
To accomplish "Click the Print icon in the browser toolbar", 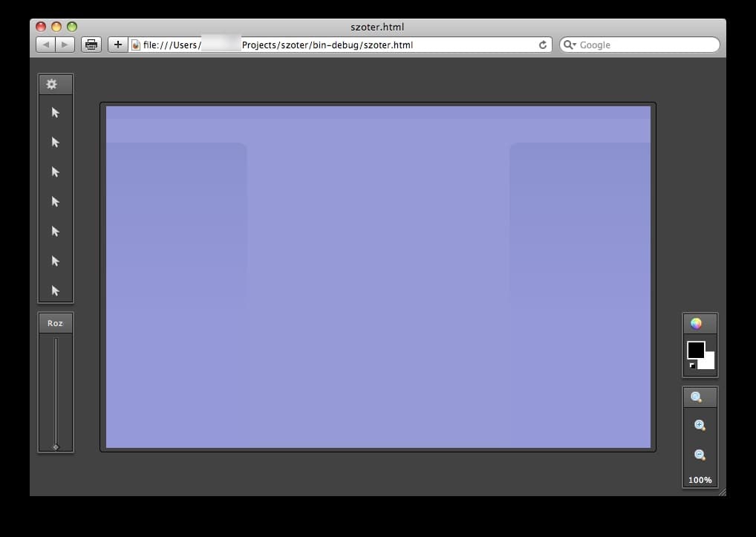I will pos(91,45).
